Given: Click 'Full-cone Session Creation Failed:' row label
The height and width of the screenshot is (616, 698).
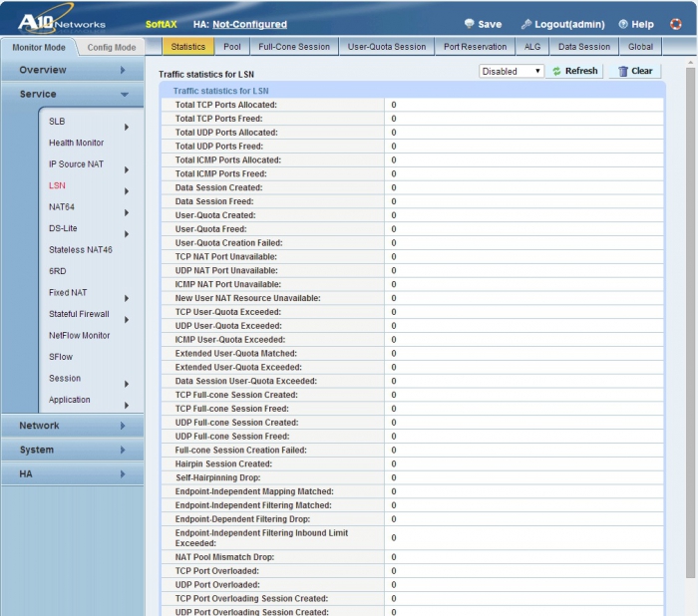Looking at the screenshot, I should click(x=241, y=450).
